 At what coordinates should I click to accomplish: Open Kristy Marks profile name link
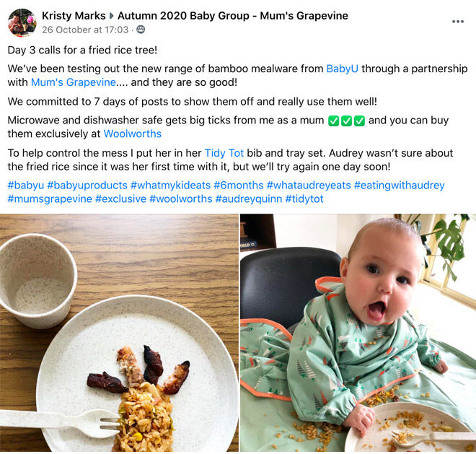tap(74, 15)
